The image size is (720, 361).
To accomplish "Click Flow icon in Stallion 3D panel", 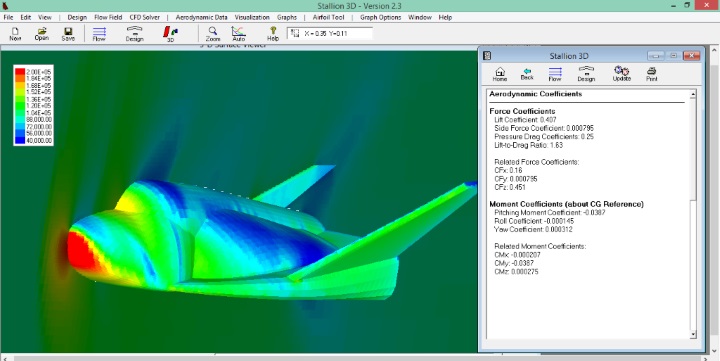I will coord(555,74).
